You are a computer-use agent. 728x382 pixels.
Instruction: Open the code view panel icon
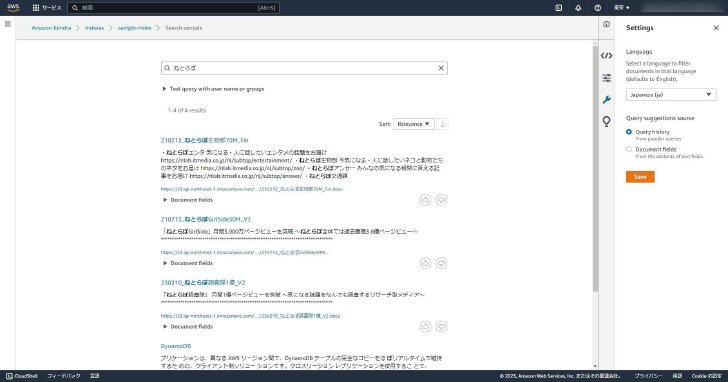tap(606, 56)
